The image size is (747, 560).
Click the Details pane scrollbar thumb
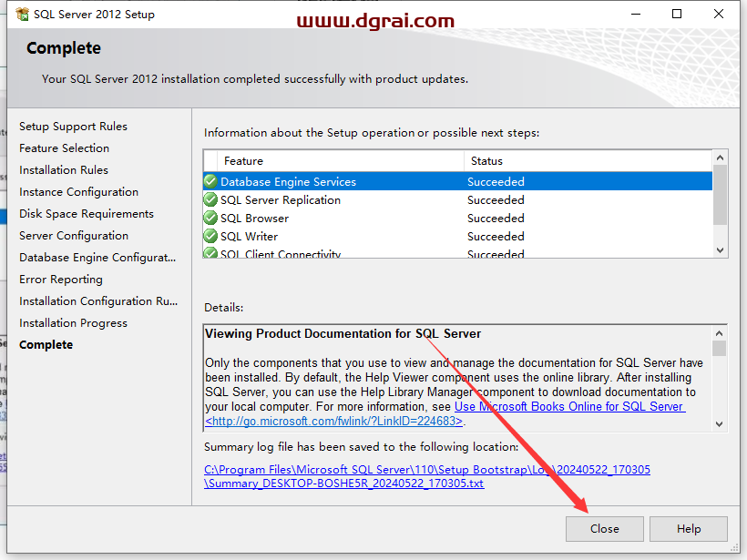[720, 348]
